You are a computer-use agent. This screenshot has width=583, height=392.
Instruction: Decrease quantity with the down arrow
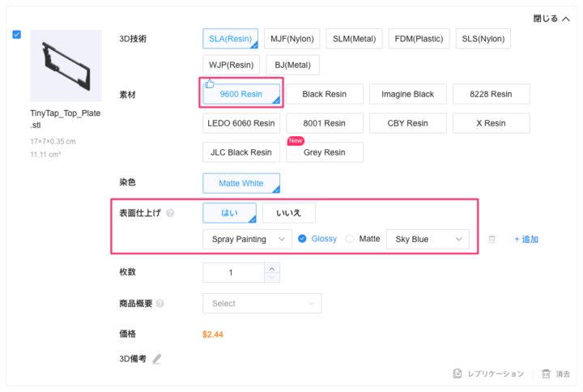click(272, 278)
